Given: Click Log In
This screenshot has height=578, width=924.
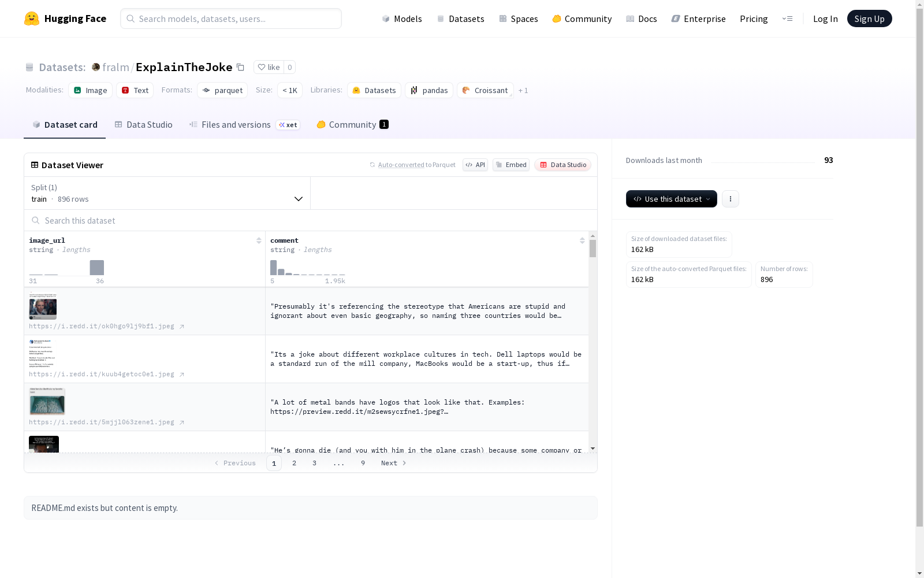Looking at the screenshot, I should pos(825,18).
